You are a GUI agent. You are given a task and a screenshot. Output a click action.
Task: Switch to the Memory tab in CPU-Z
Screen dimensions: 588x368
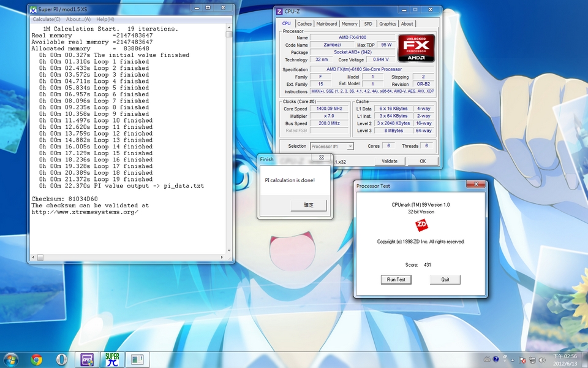click(350, 24)
